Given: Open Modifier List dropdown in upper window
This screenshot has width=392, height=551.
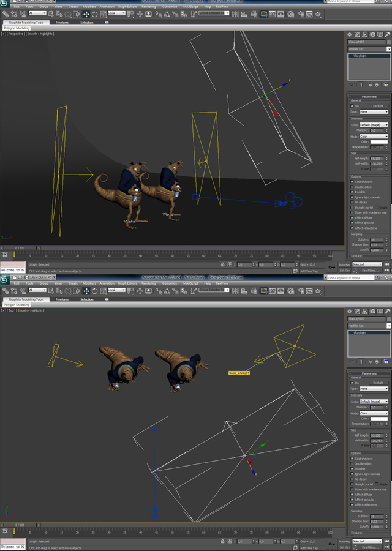Looking at the screenshot, I should tap(369, 49).
